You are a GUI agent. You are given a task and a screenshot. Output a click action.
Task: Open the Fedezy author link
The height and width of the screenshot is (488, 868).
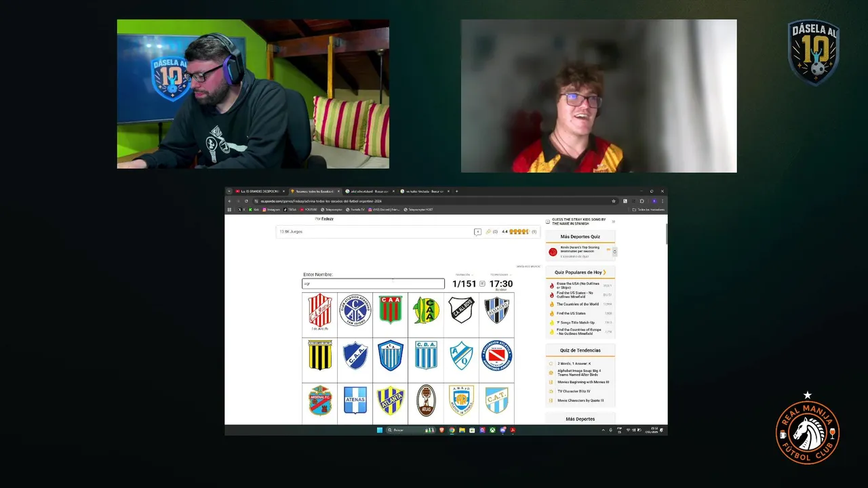click(328, 219)
